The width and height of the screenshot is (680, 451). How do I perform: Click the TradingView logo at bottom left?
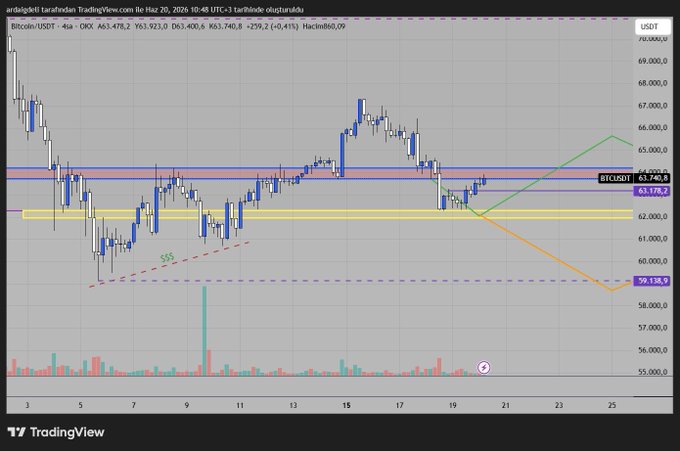click(56, 432)
